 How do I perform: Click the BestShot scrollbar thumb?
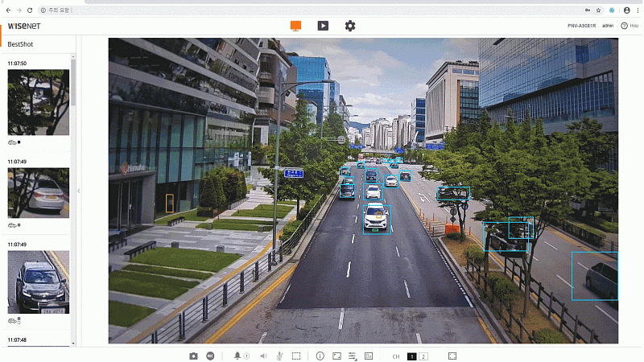tap(73, 83)
